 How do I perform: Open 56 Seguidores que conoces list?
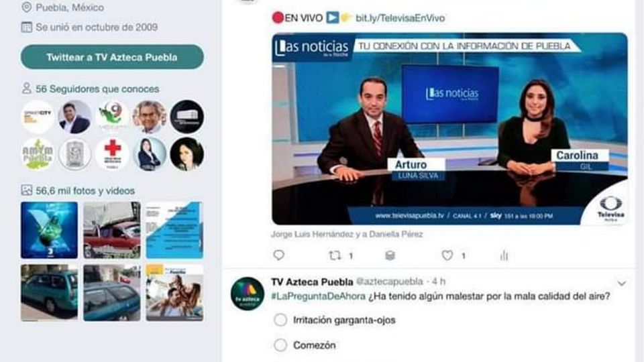coord(97,88)
